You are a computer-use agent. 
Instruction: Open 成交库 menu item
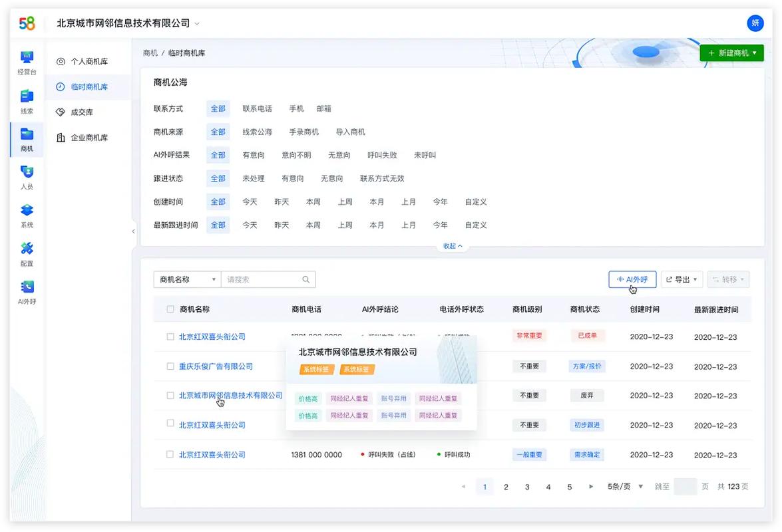88,112
